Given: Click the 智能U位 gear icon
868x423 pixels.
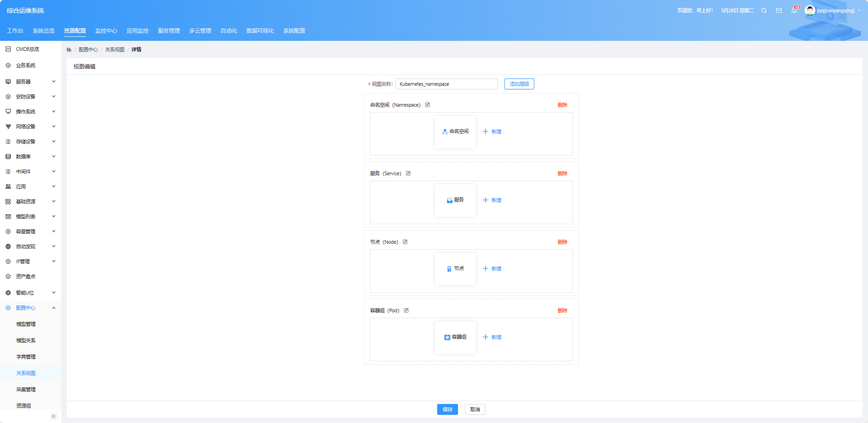Looking at the screenshot, I should click(8, 293).
